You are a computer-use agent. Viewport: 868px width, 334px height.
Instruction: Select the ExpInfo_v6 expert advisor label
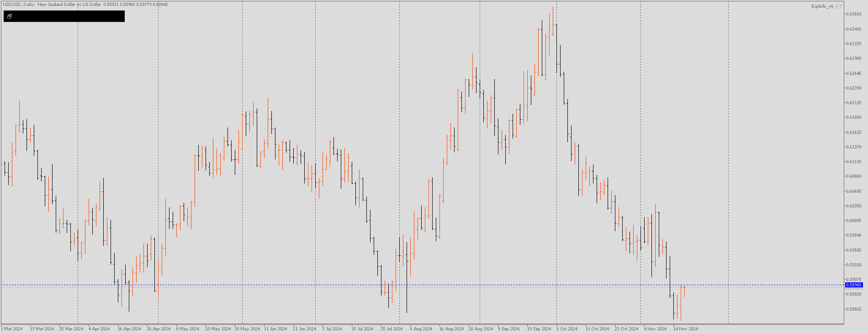pyautogui.click(x=822, y=6)
